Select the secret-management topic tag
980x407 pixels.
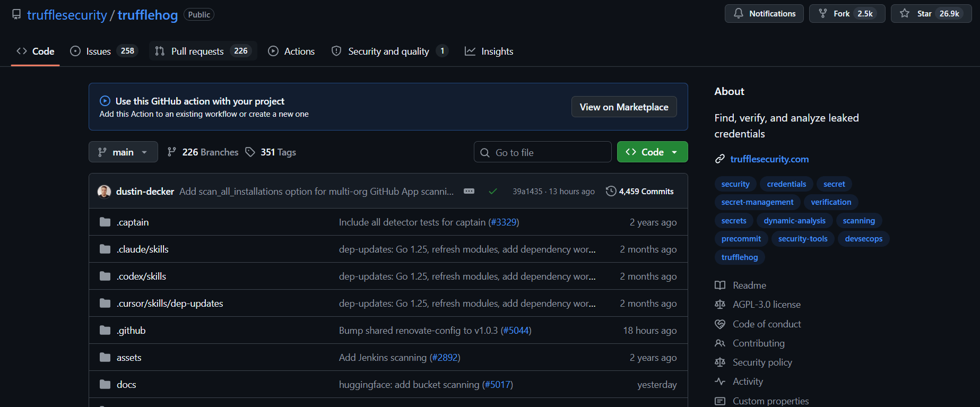[x=757, y=202]
